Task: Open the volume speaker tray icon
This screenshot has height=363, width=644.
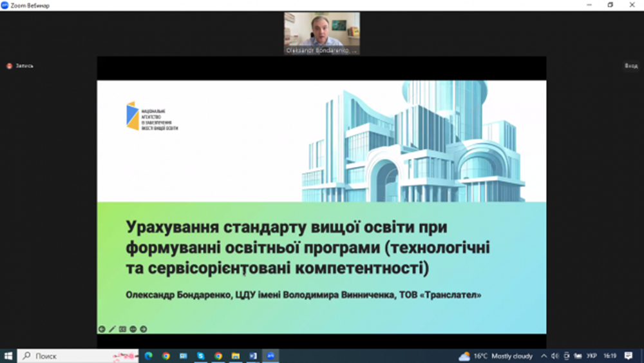Action: 555,356
